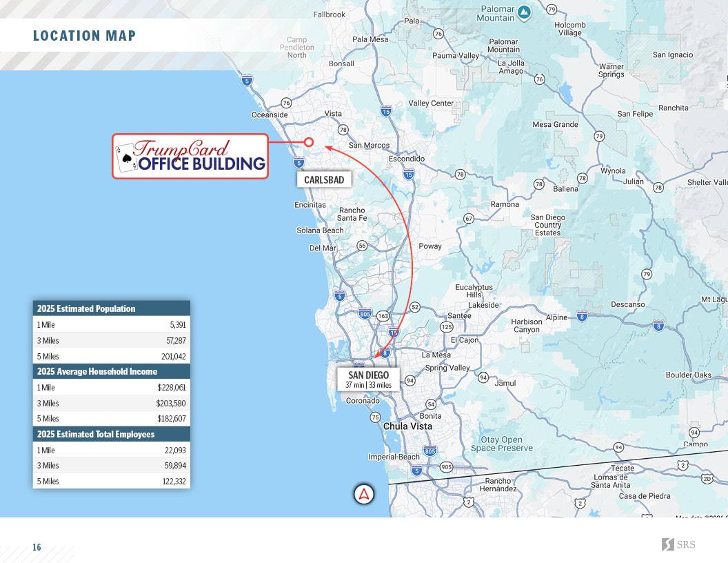
Task: Click the Ramona town label
Action: pos(505,204)
